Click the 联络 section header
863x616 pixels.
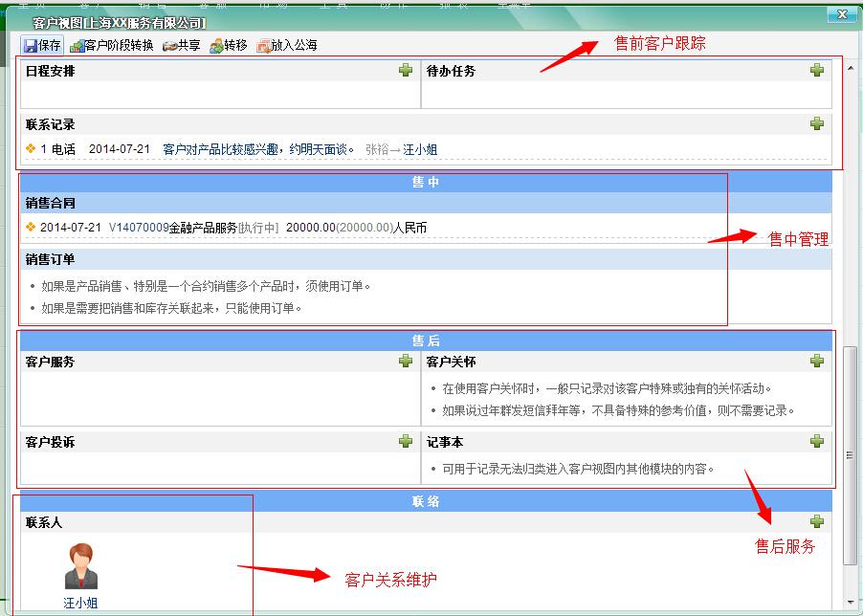(426, 501)
